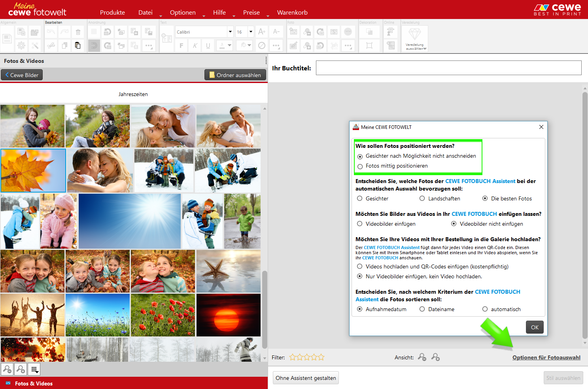Click the increase font size A+ icon
This screenshot has height=389, width=588.
(261, 32)
